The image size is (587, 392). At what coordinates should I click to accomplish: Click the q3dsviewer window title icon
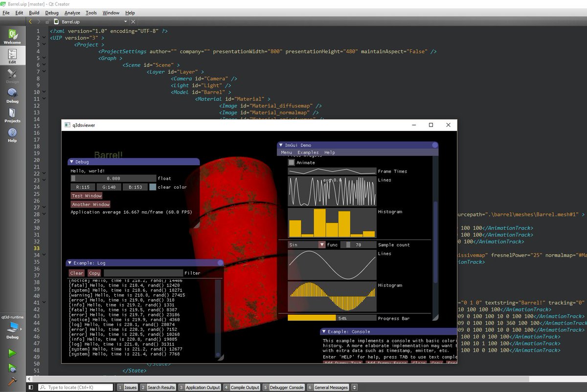[68, 125]
